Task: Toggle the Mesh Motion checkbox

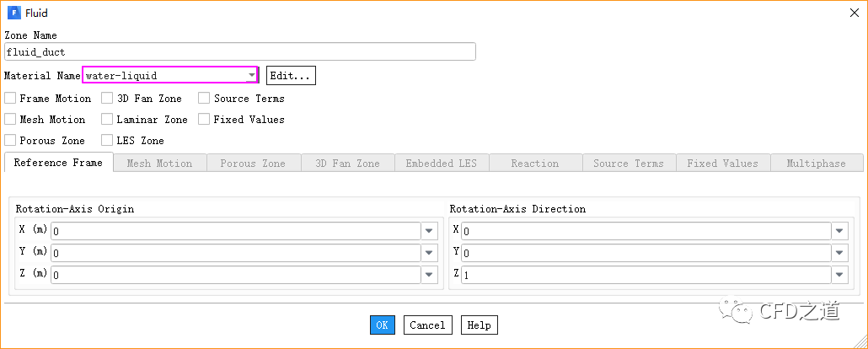Action: (x=10, y=120)
